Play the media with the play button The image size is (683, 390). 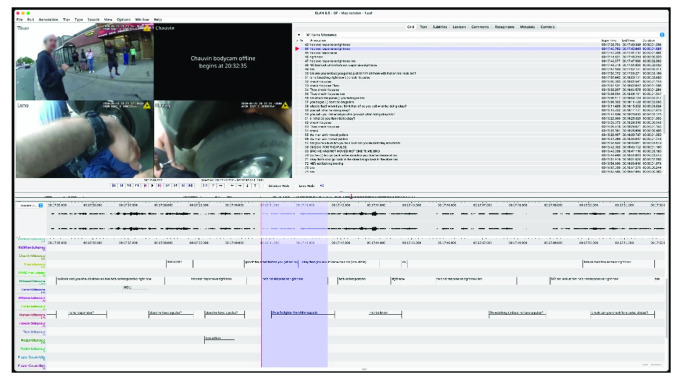coord(152,186)
